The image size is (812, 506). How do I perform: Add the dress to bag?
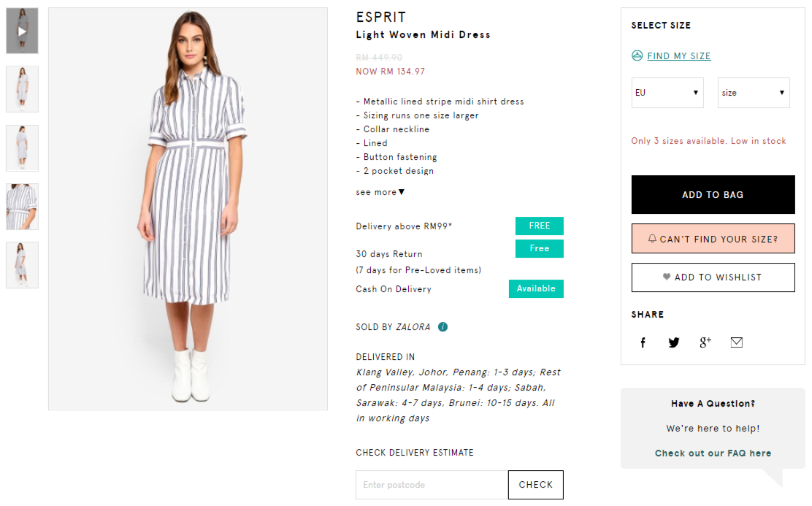[x=713, y=195]
